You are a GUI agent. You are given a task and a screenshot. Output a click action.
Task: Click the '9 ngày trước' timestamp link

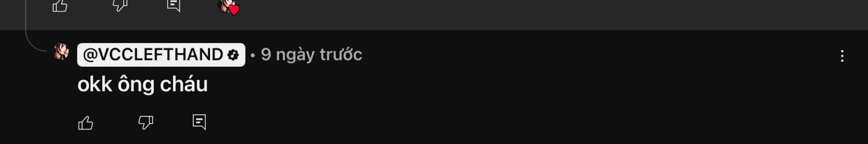point(311,55)
